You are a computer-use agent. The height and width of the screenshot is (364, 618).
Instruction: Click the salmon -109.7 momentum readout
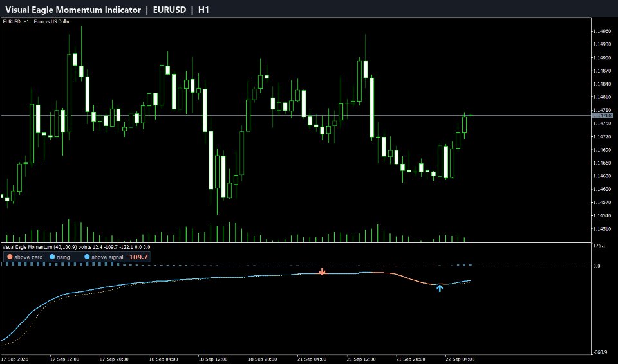pyautogui.click(x=137, y=257)
